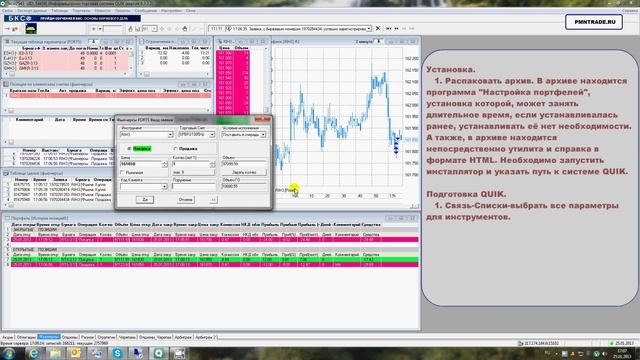Click the price stepper arrows

[x=164, y=164]
